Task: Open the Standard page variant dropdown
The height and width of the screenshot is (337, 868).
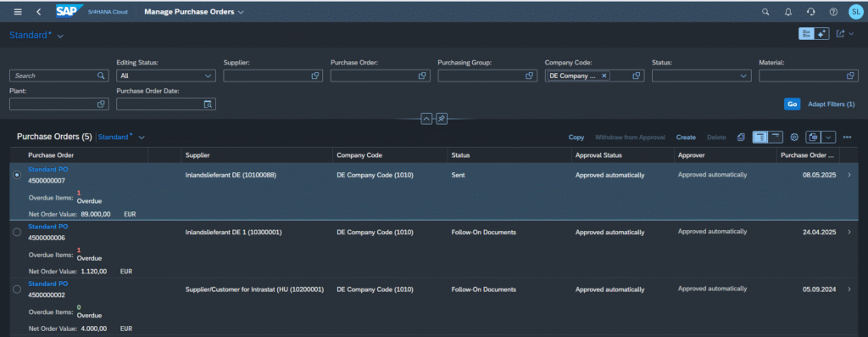Action: 60,36
